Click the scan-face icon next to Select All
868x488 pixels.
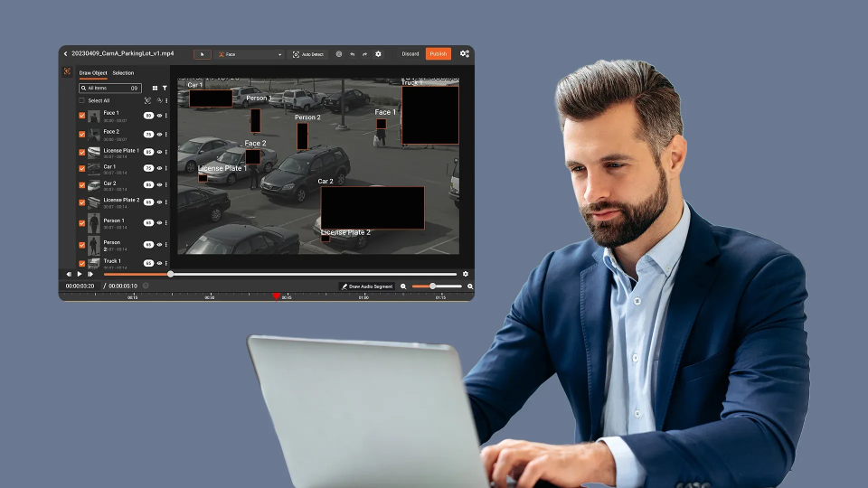click(x=147, y=100)
